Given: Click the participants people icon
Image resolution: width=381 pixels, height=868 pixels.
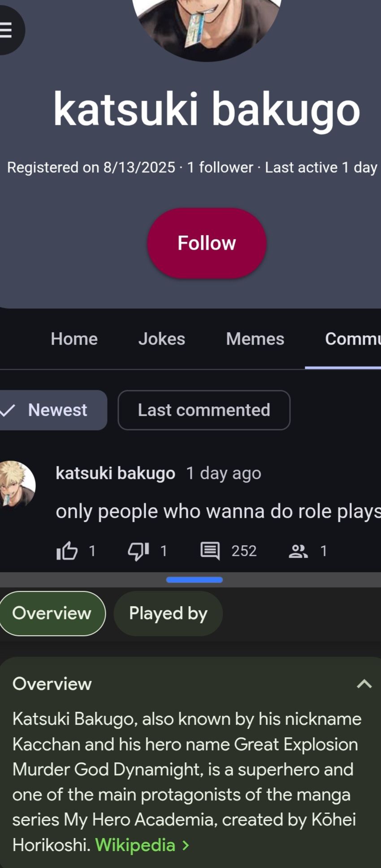Looking at the screenshot, I should [x=298, y=551].
